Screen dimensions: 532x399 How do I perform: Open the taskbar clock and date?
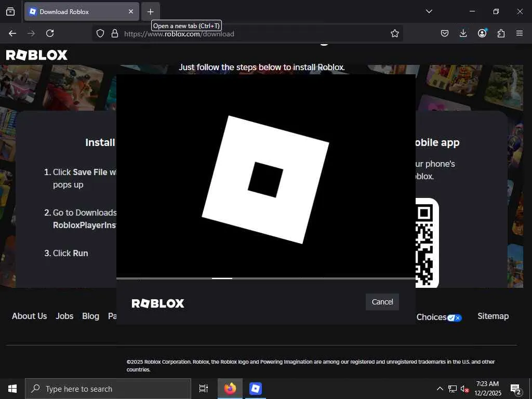pos(487,389)
